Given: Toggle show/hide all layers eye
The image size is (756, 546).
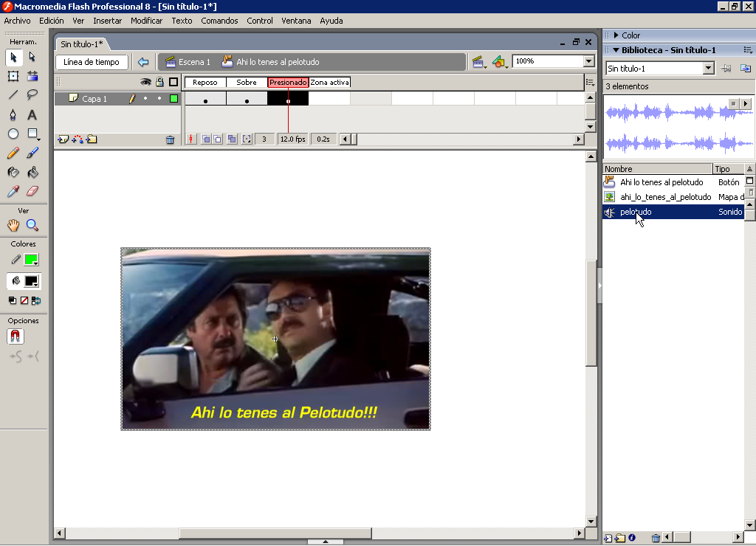Looking at the screenshot, I should click(x=145, y=82).
